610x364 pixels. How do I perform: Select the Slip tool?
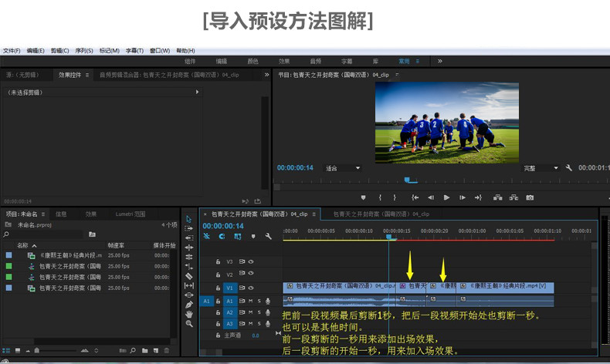point(189,285)
